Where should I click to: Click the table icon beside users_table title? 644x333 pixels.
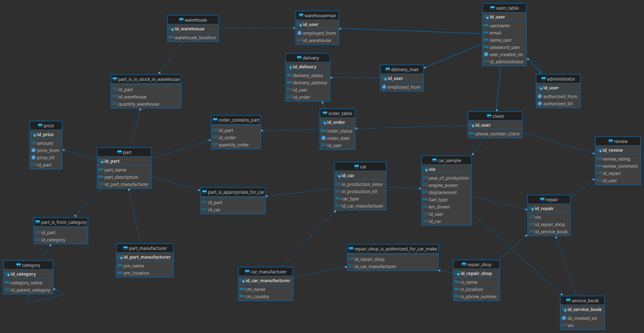(x=492, y=8)
